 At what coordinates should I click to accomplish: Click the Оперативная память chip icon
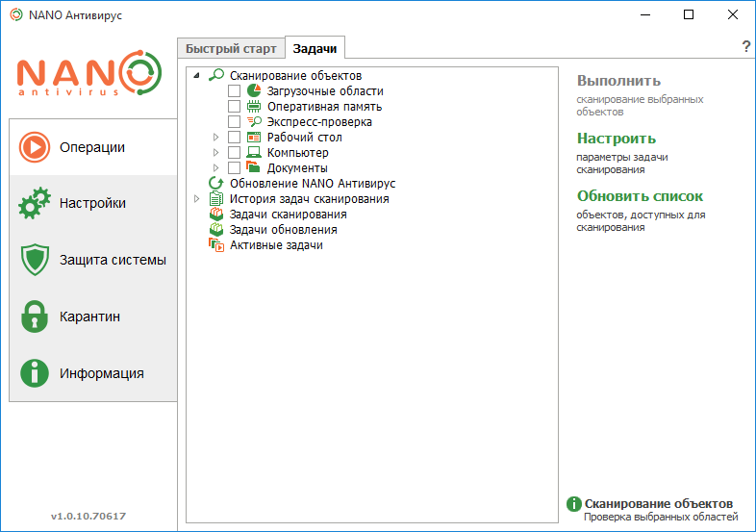(x=254, y=106)
